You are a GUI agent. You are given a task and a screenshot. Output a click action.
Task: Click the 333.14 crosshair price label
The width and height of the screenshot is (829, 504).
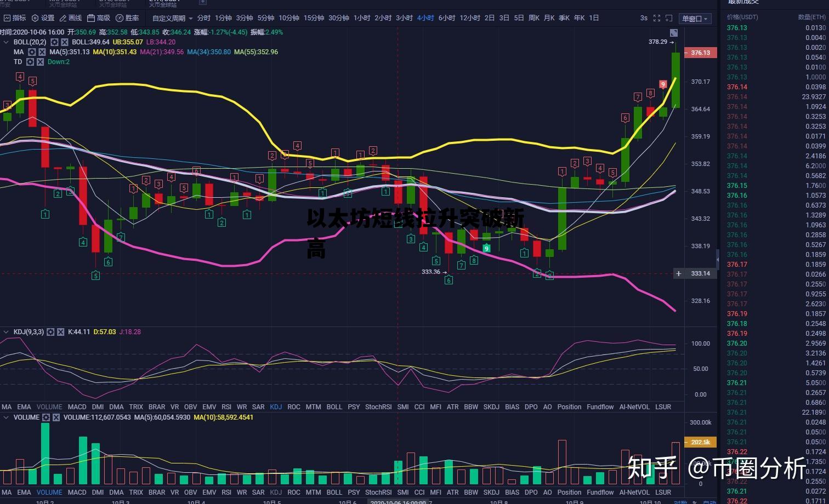(700, 273)
